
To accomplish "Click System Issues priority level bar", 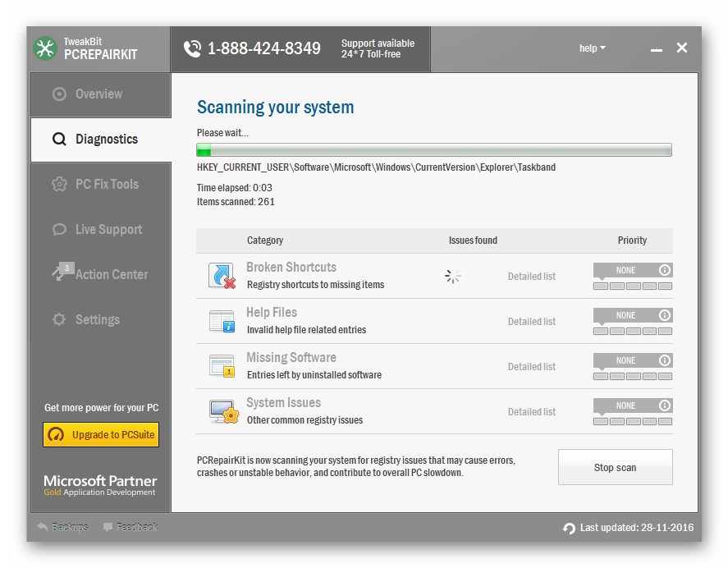I will 633,421.
